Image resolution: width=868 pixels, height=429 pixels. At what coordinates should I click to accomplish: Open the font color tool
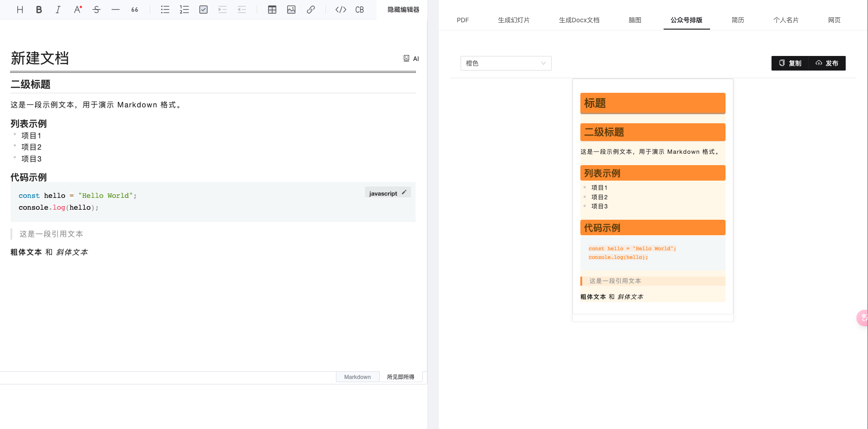click(x=77, y=10)
